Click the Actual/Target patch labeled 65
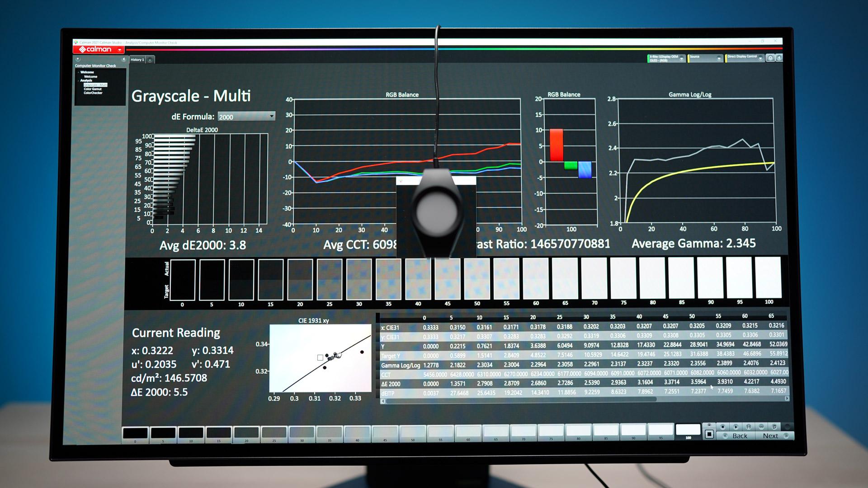868x488 pixels. (x=565, y=279)
